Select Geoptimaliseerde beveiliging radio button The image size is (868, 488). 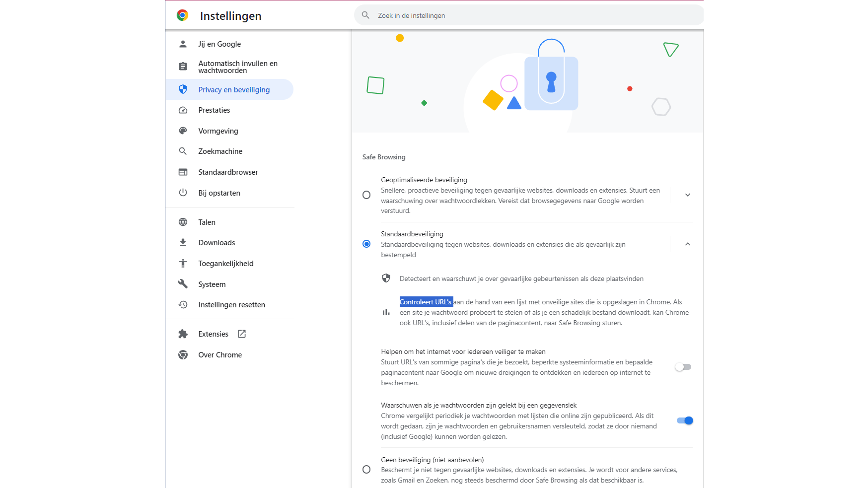(366, 195)
